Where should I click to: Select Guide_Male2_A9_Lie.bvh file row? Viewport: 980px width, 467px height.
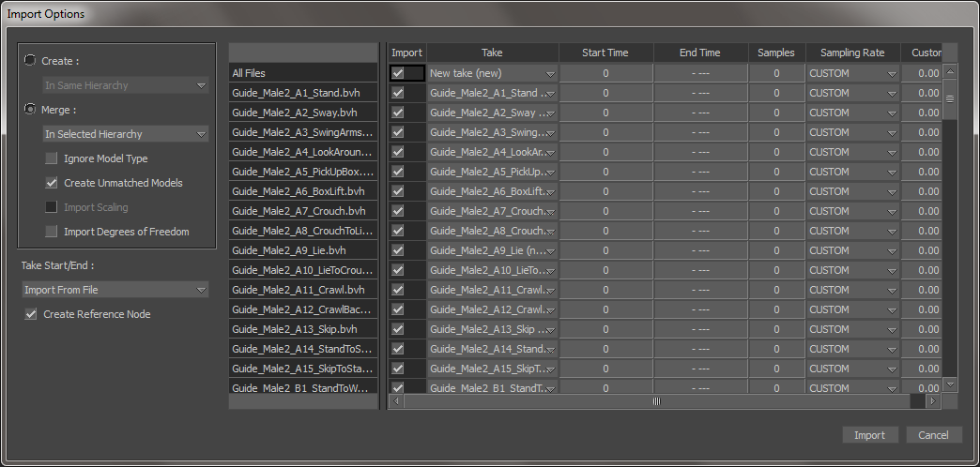[304, 250]
